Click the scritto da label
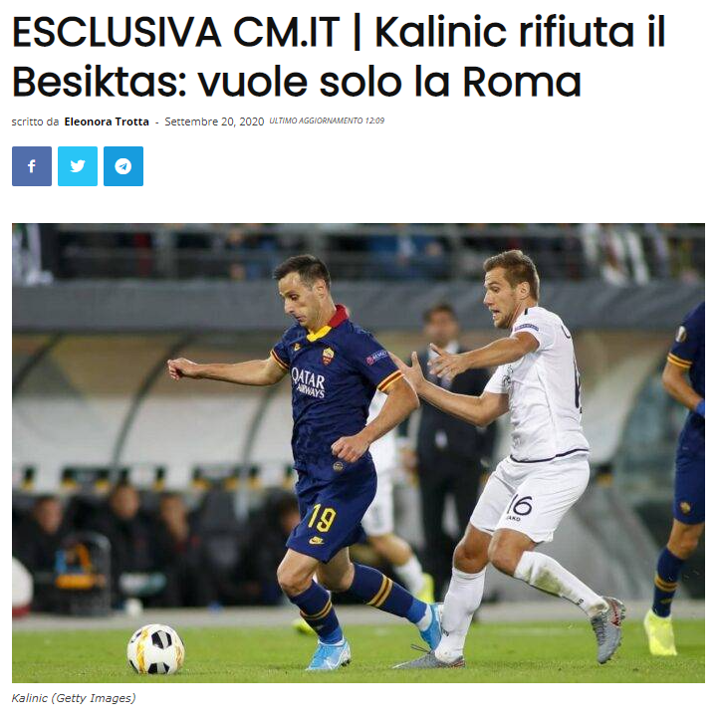Viewport: 719px width, 728px height. pos(35,121)
